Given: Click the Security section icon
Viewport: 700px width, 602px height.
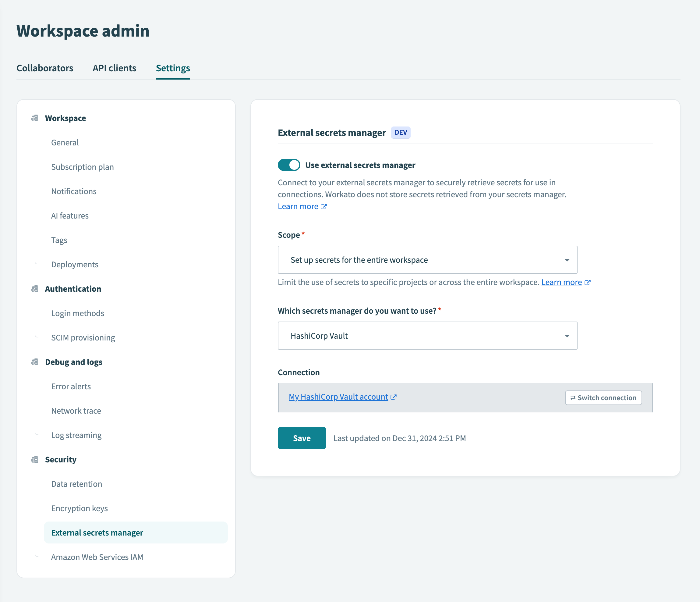Looking at the screenshot, I should coord(34,459).
